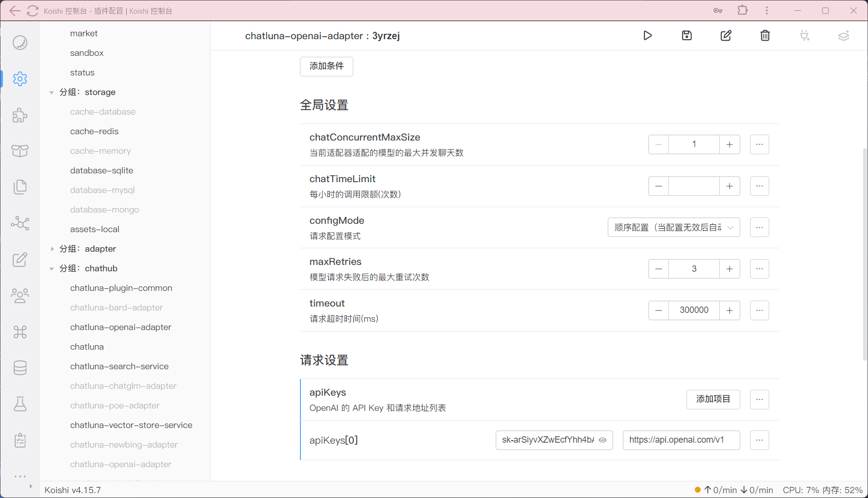Viewport: 868px width, 498px height.
Task: Click the page vertical scrollbar
Action: tap(865, 255)
